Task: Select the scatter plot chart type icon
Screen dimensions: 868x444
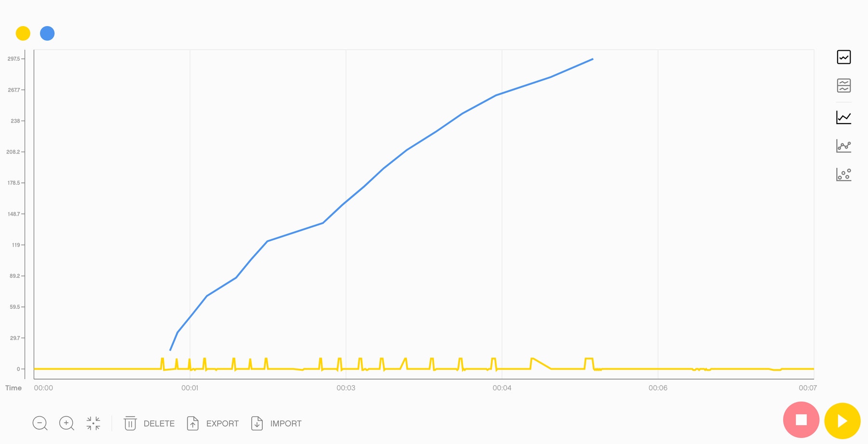Action: 843,174
